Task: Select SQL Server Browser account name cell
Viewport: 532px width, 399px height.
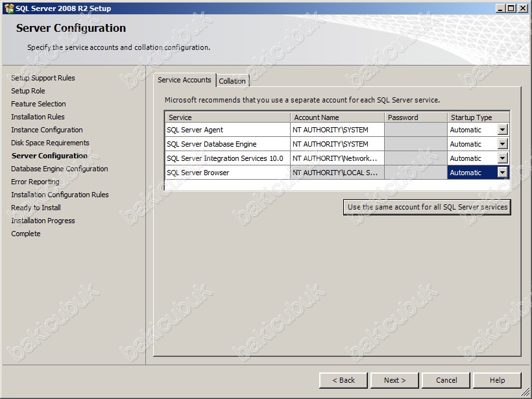Action: pos(337,173)
